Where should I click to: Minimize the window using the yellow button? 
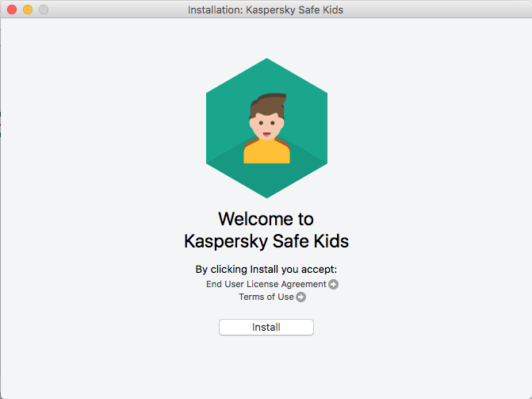coord(28,10)
